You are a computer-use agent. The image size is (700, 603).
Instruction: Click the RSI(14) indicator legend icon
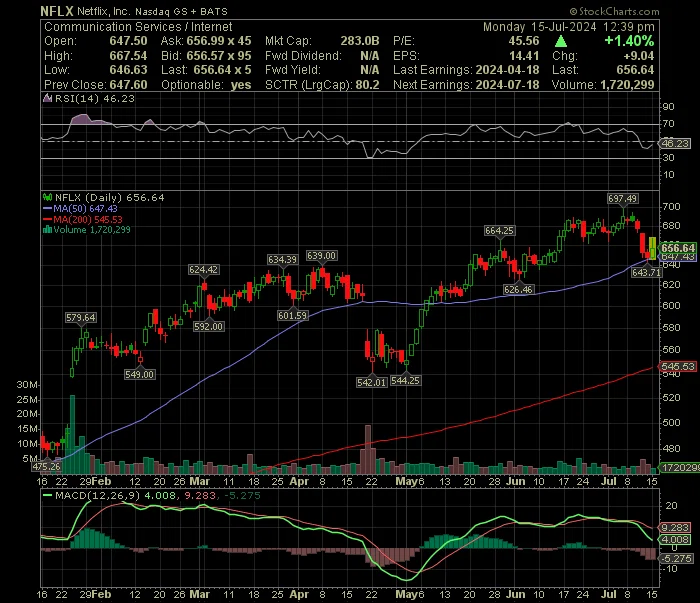click(47, 98)
